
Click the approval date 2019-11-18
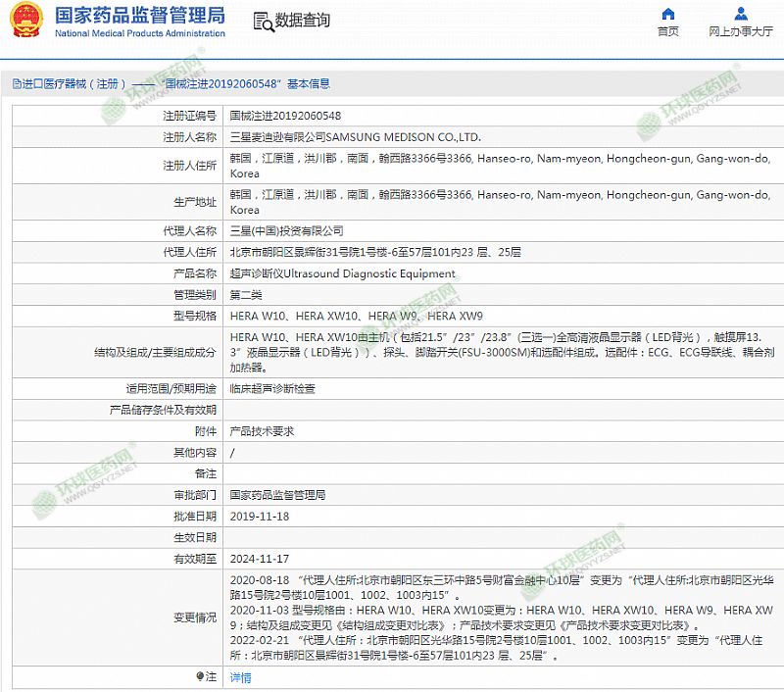(260, 516)
